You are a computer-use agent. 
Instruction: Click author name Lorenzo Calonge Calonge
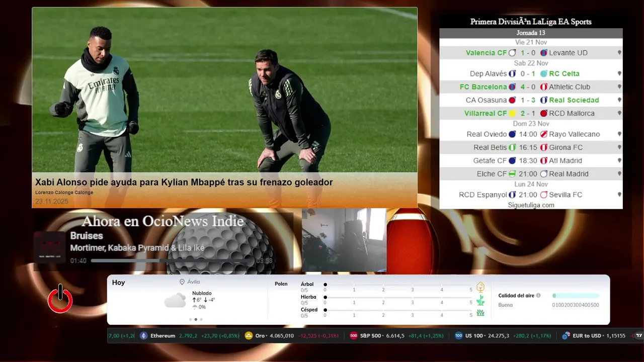(x=64, y=193)
